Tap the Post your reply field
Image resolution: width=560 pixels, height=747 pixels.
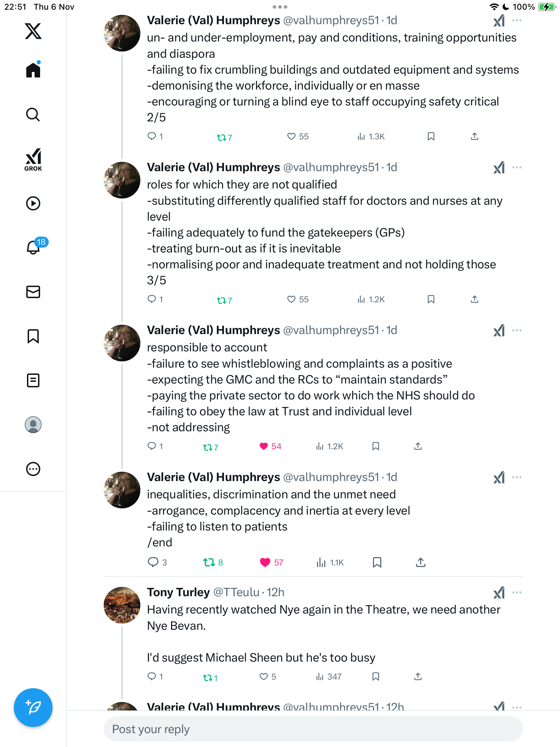313,729
